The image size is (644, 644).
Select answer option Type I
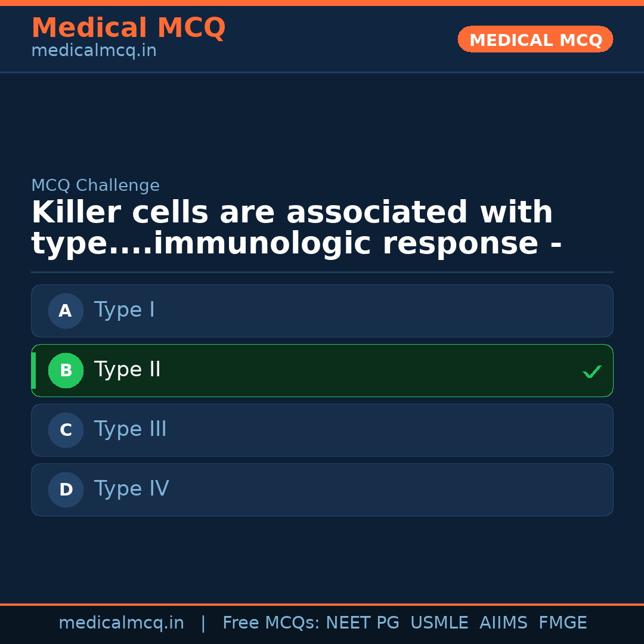pos(322,311)
